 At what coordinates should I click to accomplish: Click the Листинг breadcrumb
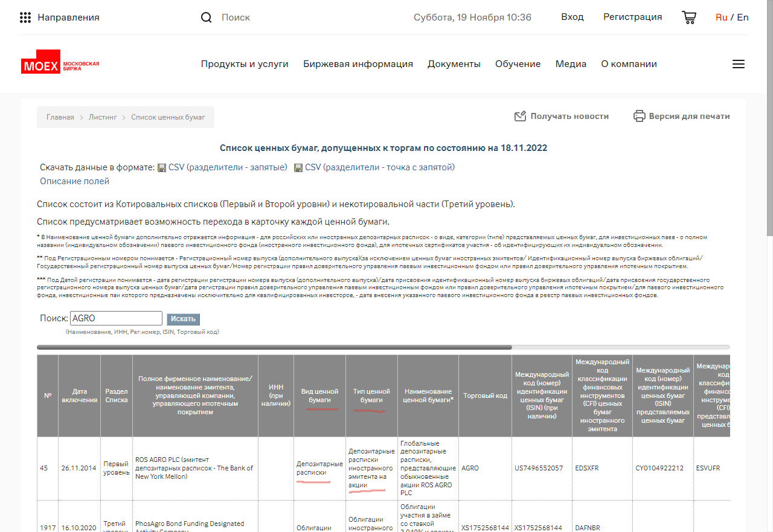(x=103, y=117)
